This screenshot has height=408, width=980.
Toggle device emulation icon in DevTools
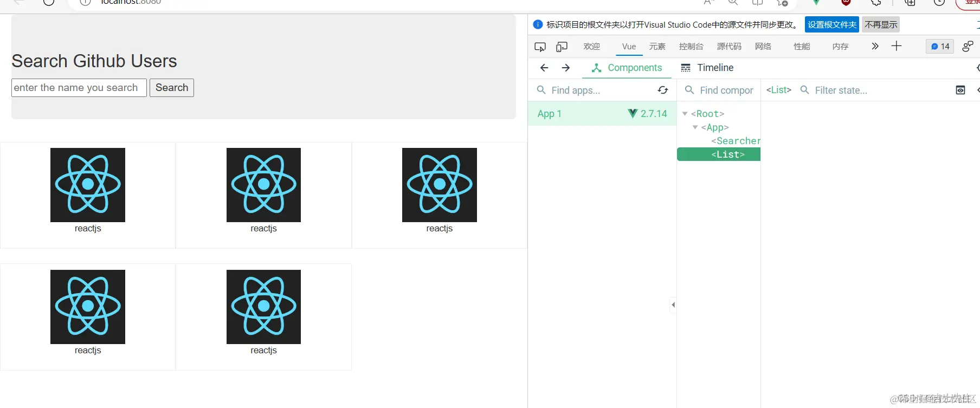click(562, 47)
